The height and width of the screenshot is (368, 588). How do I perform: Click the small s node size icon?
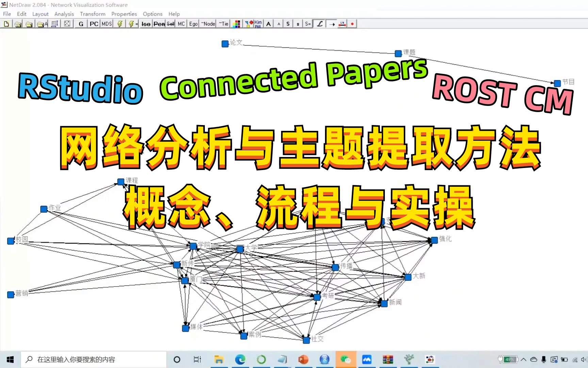pos(298,24)
